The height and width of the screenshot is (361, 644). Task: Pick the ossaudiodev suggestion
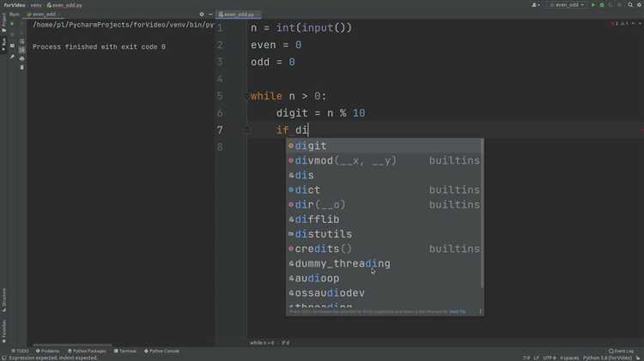pyautogui.click(x=385, y=293)
